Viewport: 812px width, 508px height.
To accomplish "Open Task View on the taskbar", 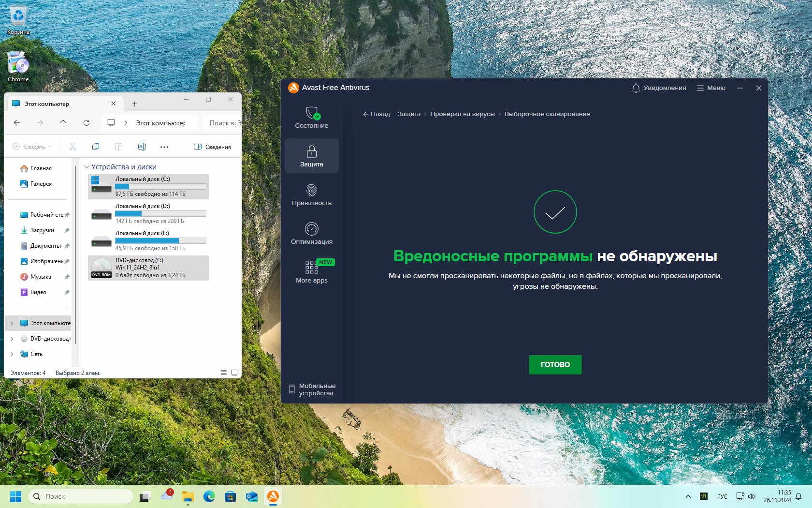I will (145, 496).
